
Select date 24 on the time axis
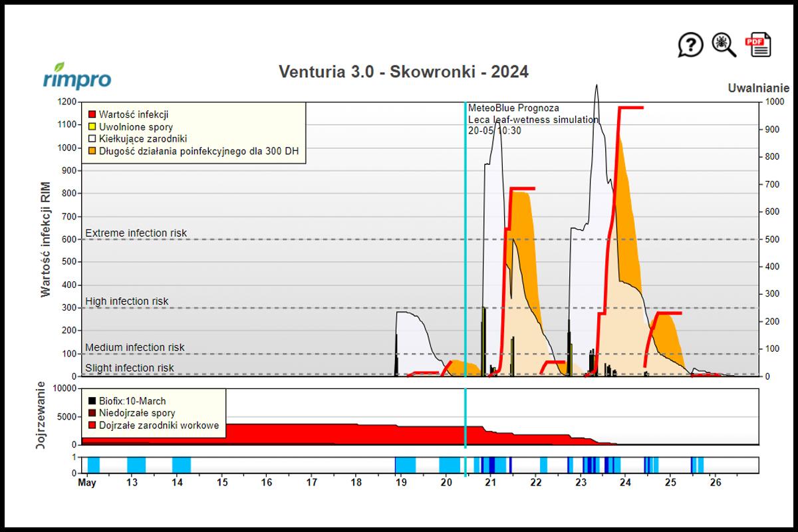click(625, 483)
